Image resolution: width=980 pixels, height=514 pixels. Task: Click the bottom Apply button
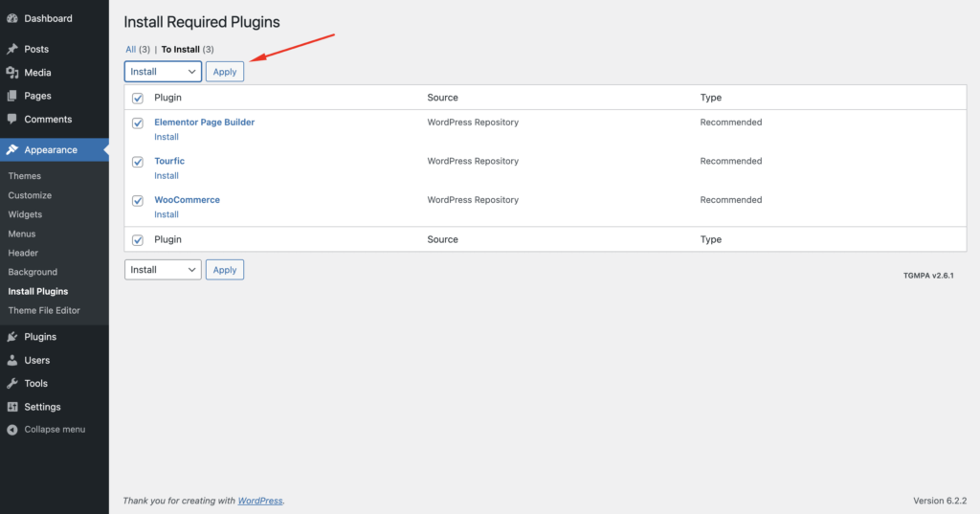(x=224, y=270)
